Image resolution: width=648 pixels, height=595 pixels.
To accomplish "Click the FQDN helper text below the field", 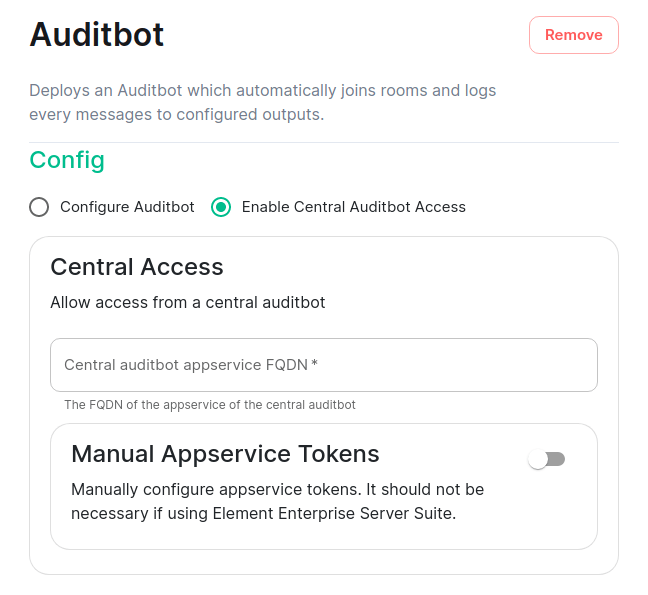I will pyautogui.click(x=210, y=405).
